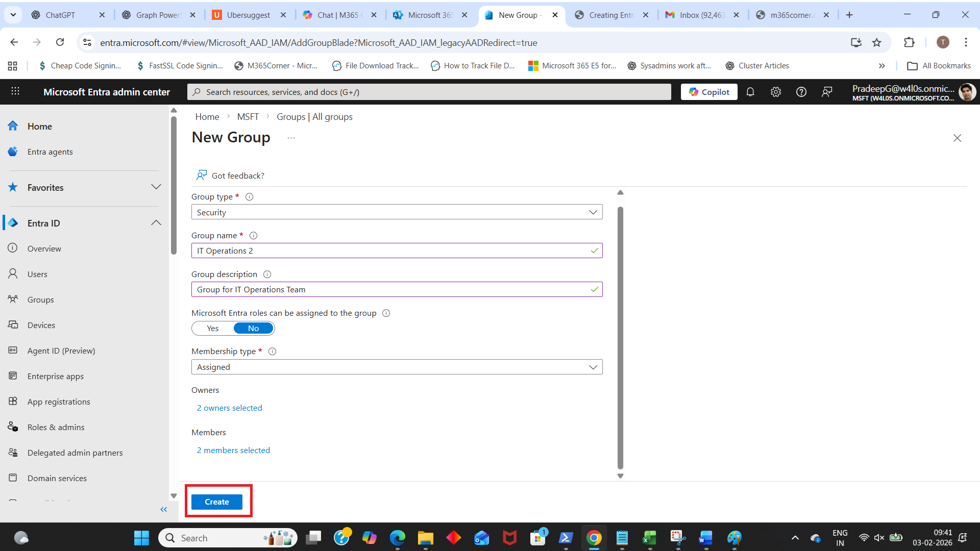
Task: Open the Group type dropdown
Action: [397, 212]
